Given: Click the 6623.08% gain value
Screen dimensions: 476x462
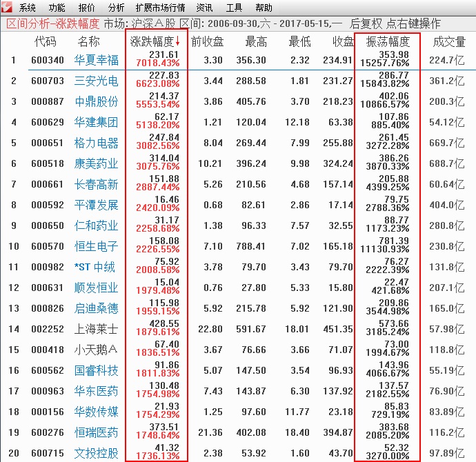Looking at the screenshot, I should tap(158, 83).
